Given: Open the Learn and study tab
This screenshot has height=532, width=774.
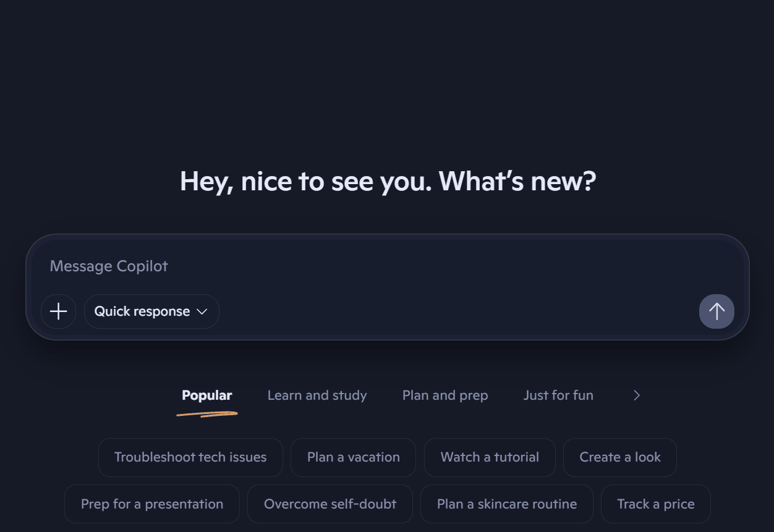Looking at the screenshot, I should [317, 395].
